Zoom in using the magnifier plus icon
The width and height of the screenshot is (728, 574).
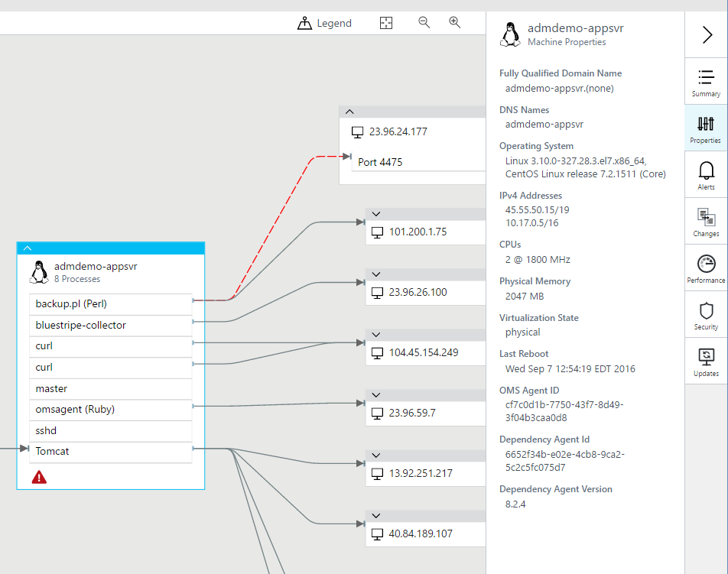(x=454, y=22)
